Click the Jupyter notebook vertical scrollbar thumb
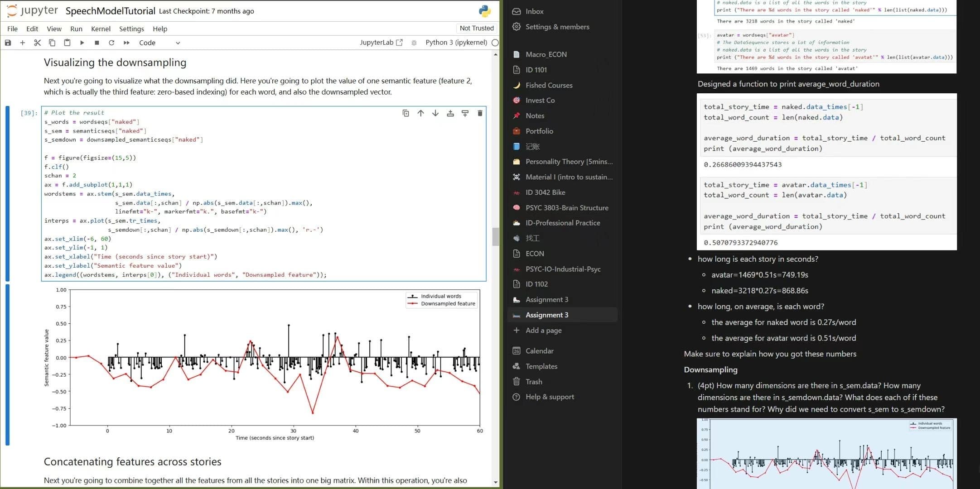 [495, 236]
